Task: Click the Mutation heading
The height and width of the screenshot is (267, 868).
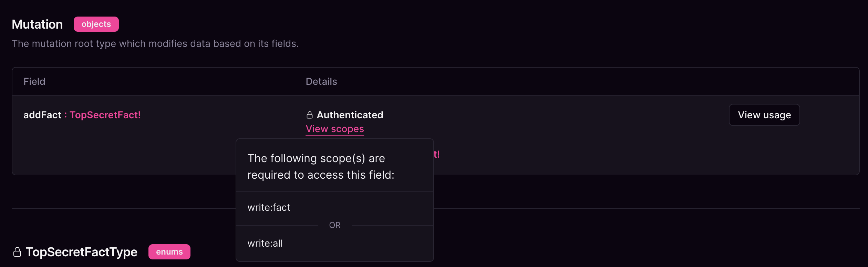Action: click(x=37, y=24)
